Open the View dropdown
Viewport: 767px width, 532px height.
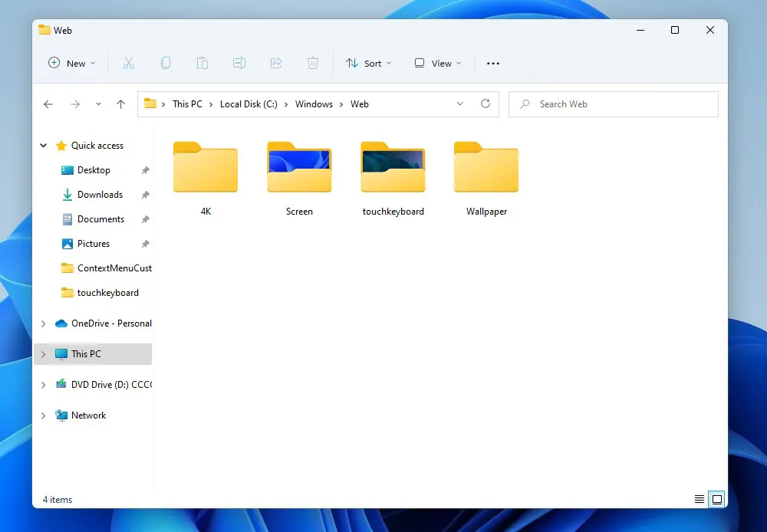click(x=437, y=63)
